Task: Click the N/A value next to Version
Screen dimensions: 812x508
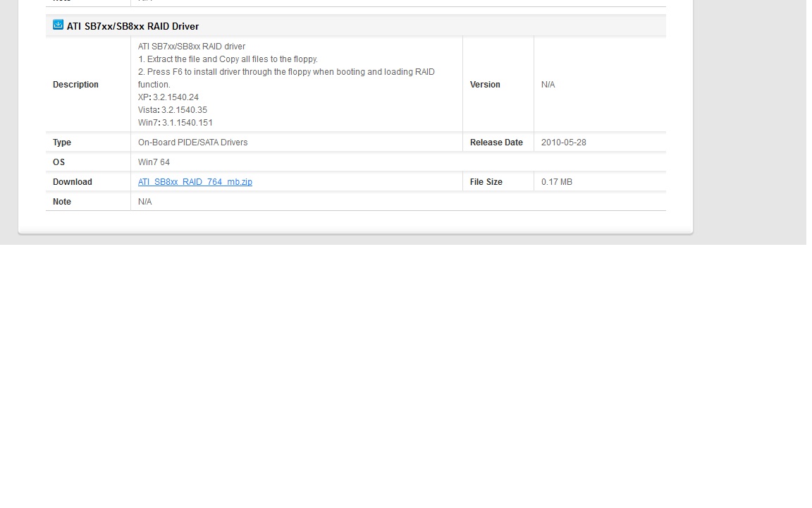Action: point(548,85)
